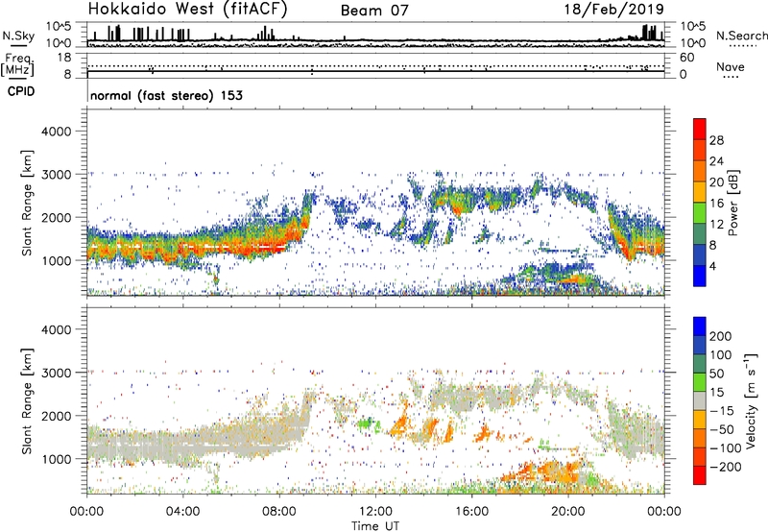Click the gray segment of velocity colorbar

(700, 401)
